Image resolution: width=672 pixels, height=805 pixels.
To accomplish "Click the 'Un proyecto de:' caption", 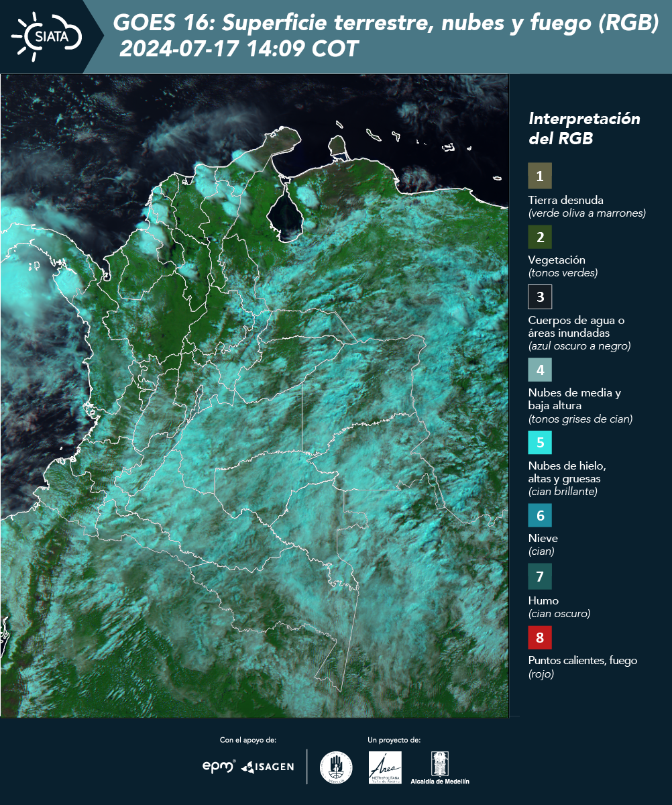I will point(394,740).
